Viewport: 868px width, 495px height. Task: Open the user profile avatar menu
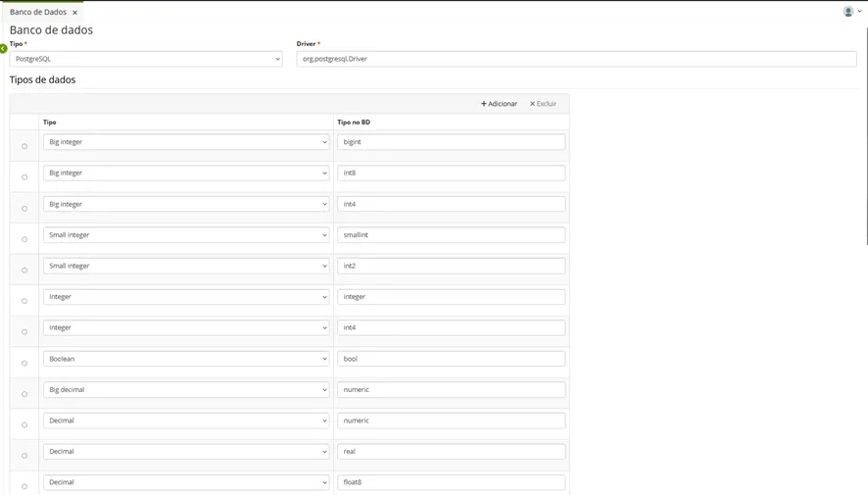[x=851, y=11]
